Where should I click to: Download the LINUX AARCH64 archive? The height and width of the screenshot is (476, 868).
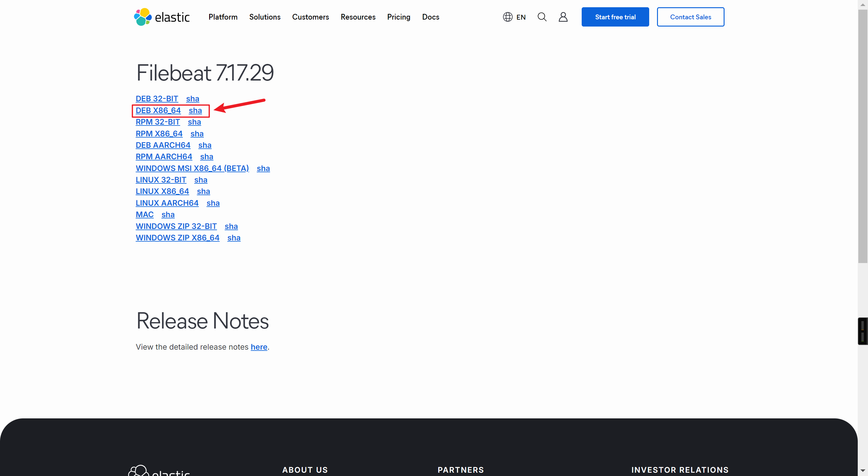(x=167, y=203)
